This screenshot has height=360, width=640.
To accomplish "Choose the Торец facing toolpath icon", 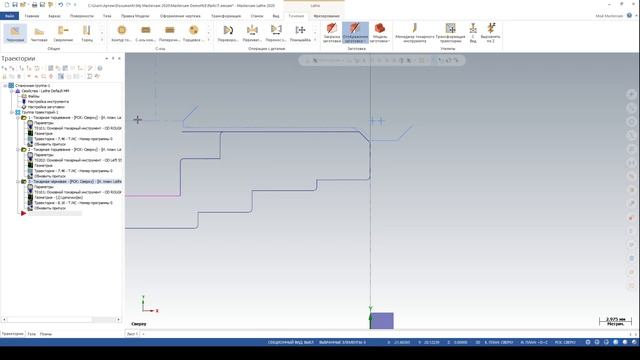I will 87,33.
